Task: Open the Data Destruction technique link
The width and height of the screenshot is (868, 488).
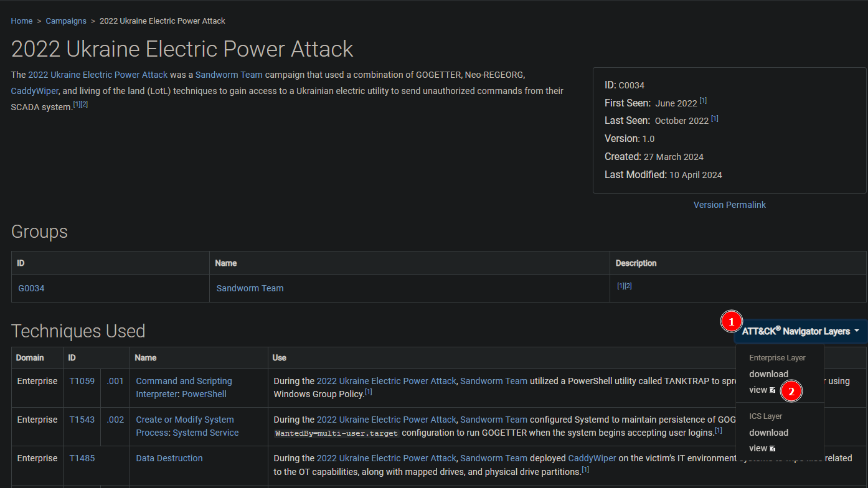Action: tap(169, 458)
